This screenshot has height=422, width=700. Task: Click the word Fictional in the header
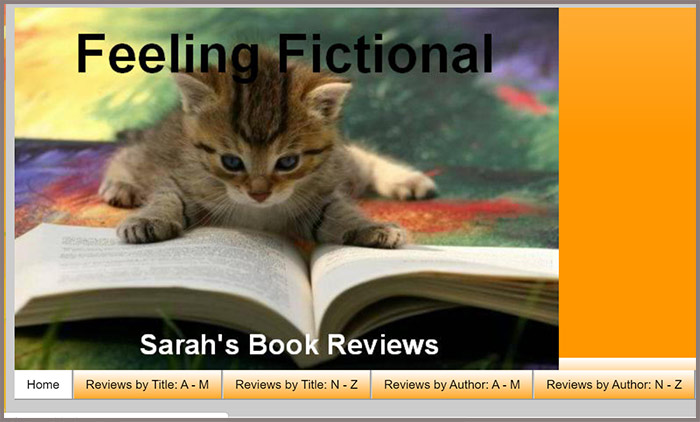pyautogui.click(x=385, y=53)
